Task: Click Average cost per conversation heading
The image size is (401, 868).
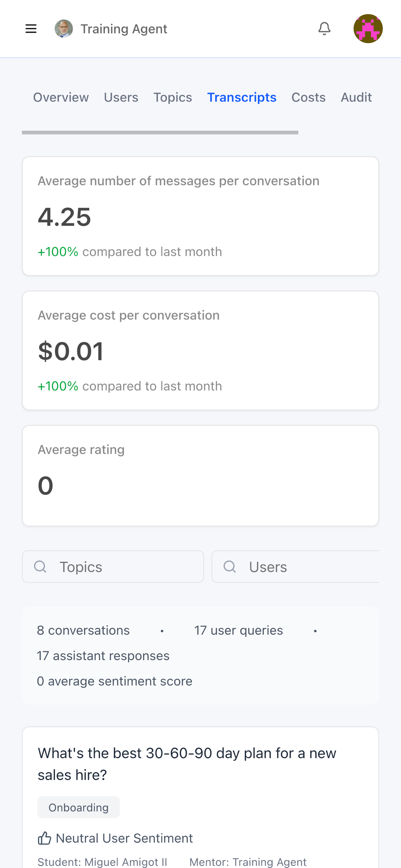Action: click(x=129, y=315)
